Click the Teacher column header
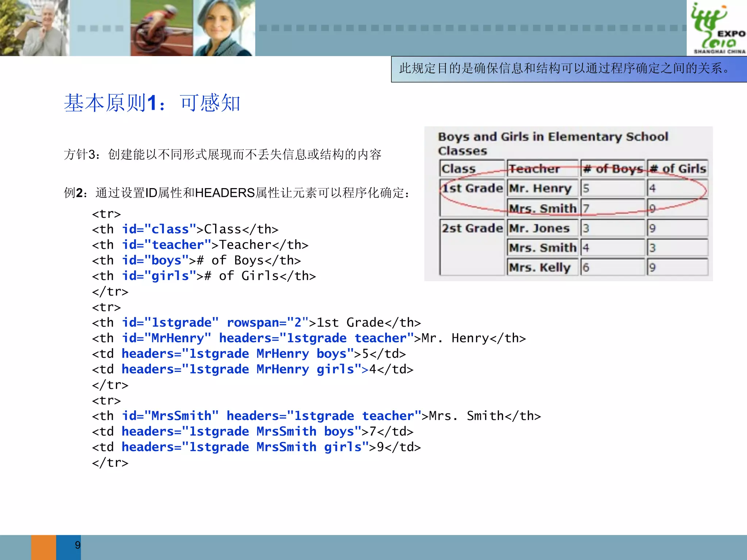The image size is (747, 560). [542, 168]
